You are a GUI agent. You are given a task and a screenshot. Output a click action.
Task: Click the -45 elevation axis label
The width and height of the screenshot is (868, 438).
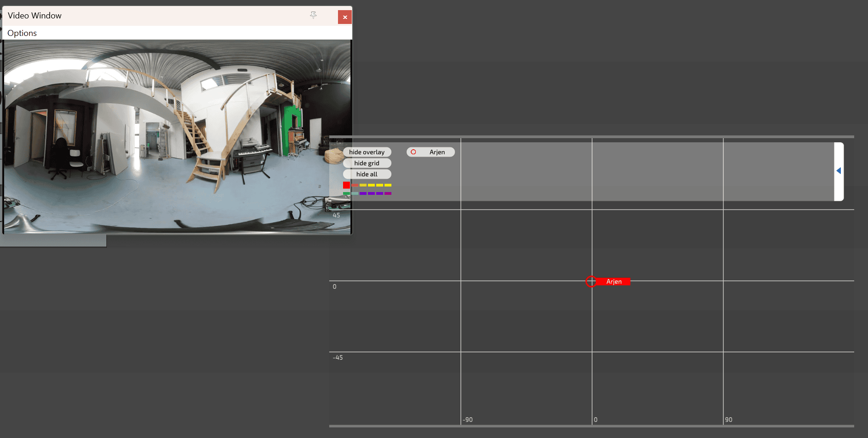pyautogui.click(x=338, y=357)
